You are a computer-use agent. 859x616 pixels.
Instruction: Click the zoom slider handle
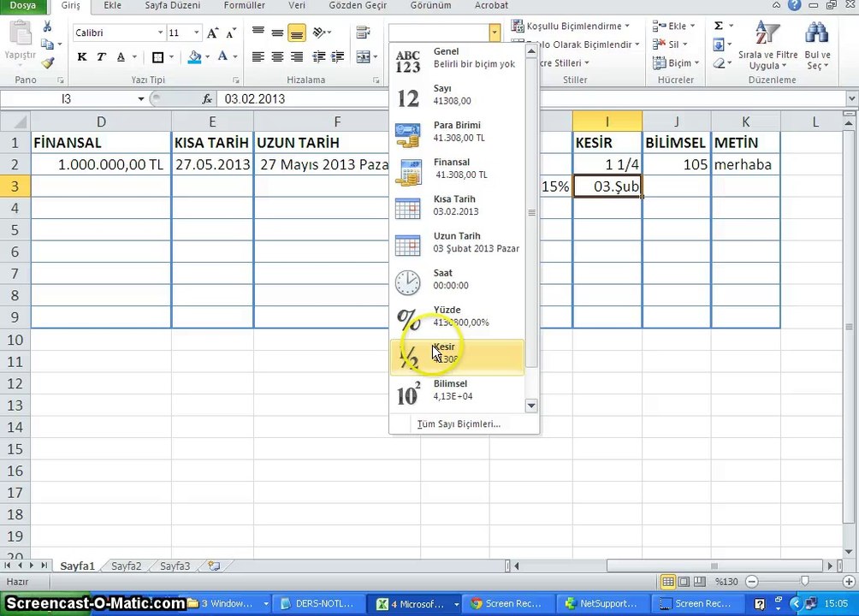point(804,582)
